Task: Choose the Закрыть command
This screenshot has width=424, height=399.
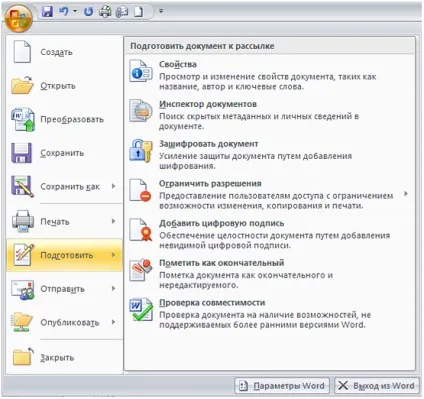Action: (x=64, y=357)
